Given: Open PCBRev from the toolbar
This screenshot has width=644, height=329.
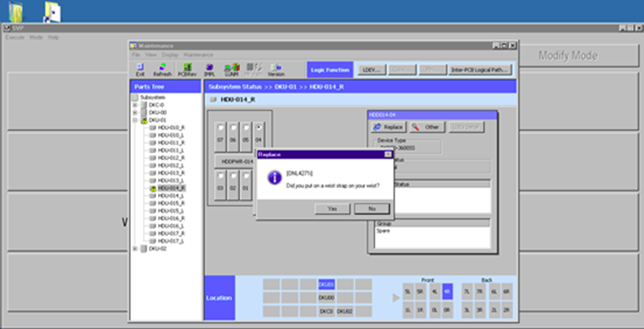Looking at the screenshot, I should click(x=186, y=69).
